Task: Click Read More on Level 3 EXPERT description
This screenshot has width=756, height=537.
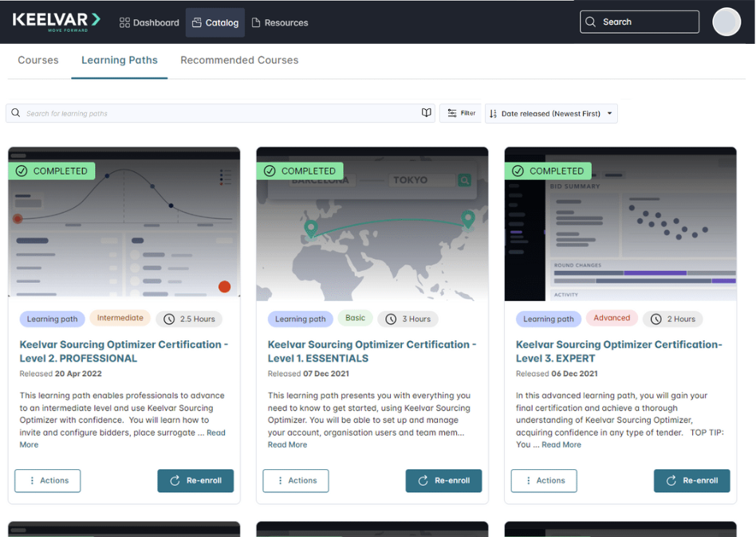Action: click(x=561, y=445)
